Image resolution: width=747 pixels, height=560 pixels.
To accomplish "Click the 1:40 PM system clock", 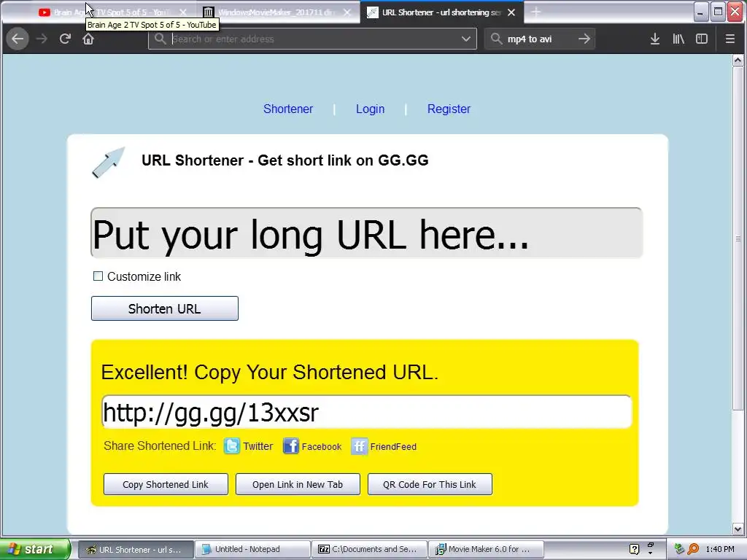I will click(x=720, y=549).
